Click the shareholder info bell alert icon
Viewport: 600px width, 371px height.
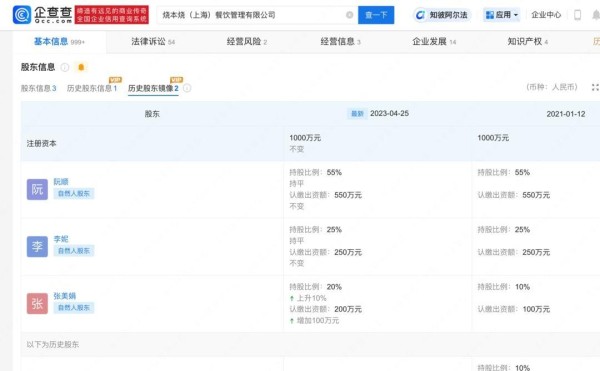click(81, 67)
